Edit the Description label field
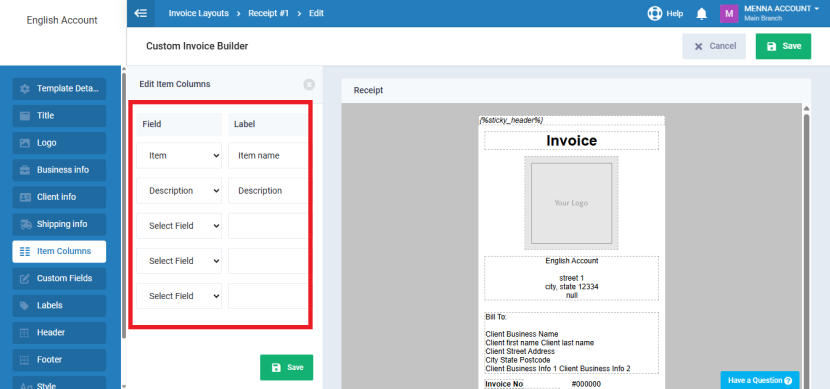This screenshot has width=830, height=389. coord(268,191)
